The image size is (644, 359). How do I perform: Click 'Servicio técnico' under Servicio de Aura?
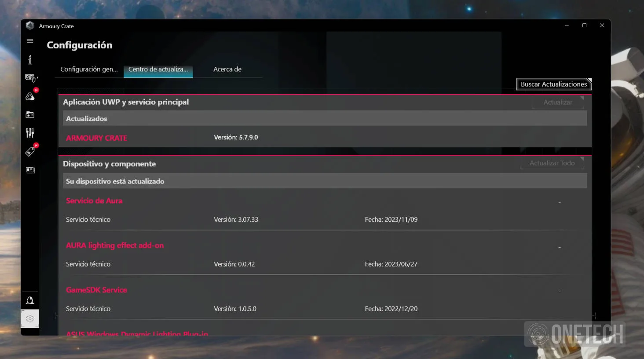[x=88, y=220]
